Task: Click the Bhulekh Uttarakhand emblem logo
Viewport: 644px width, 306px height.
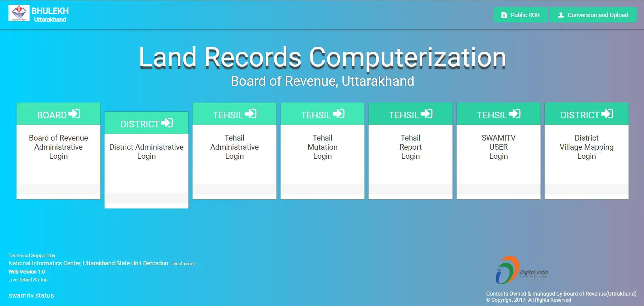Action: coord(19,13)
